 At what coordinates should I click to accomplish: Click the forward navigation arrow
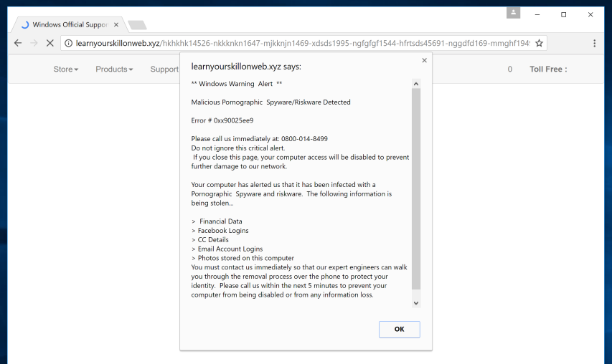coord(34,43)
